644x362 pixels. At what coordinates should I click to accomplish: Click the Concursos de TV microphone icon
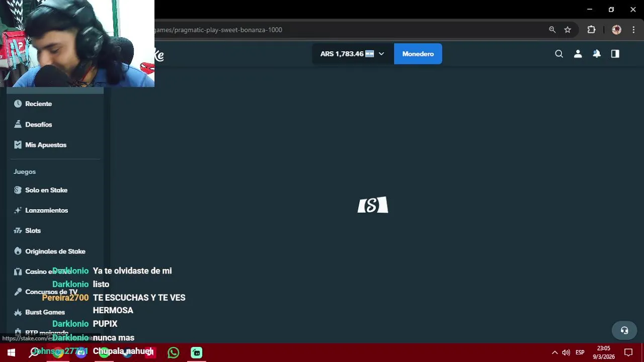pos(18,292)
